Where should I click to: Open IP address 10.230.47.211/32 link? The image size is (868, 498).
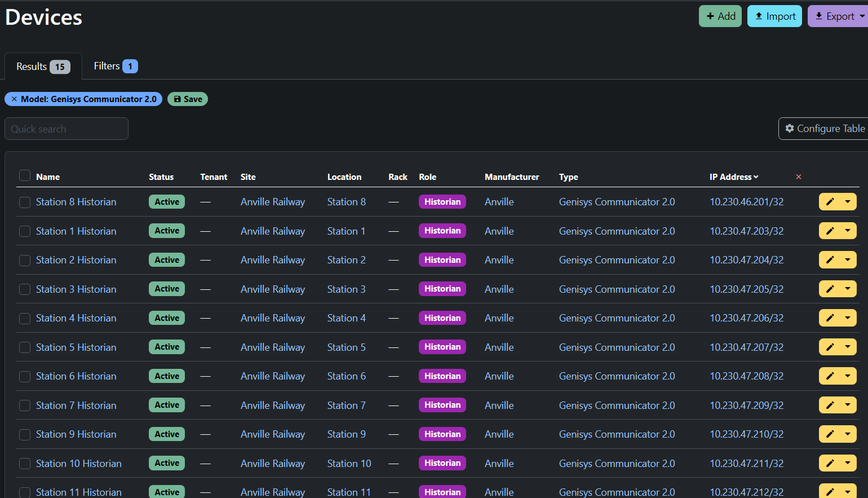point(746,464)
